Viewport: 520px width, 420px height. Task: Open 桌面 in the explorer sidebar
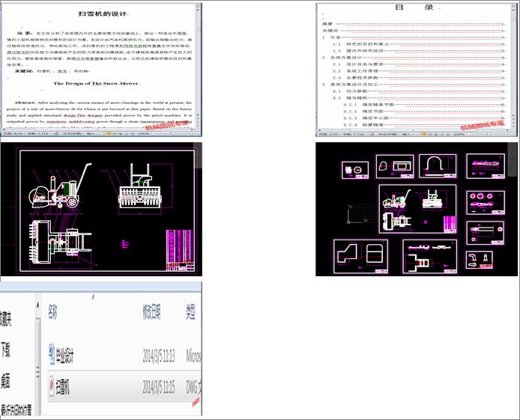[5, 381]
